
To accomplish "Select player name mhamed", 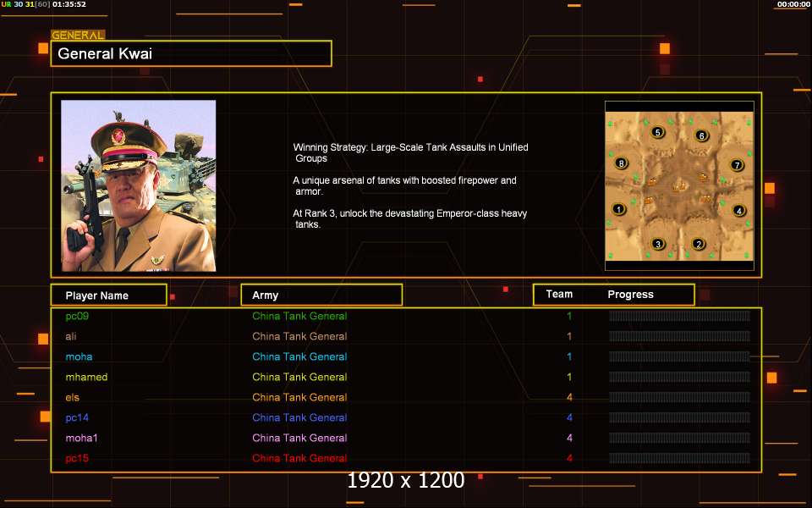I will pos(86,377).
